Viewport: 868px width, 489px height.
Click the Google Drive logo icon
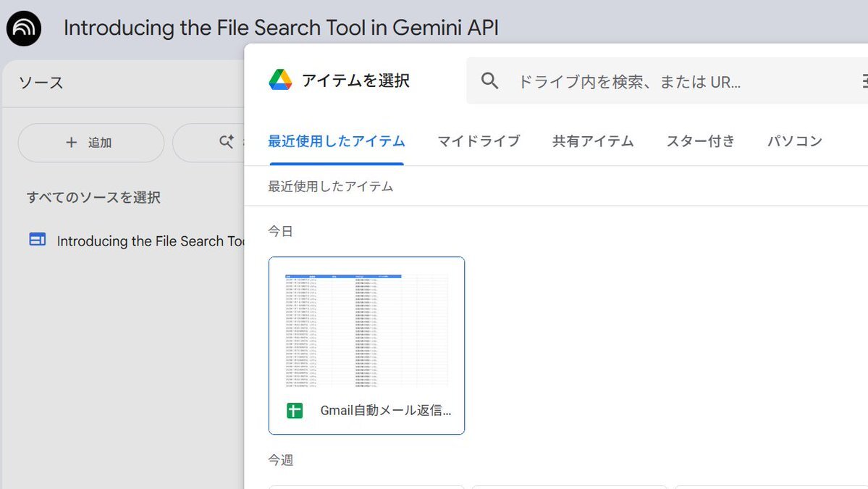tap(280, 80)
